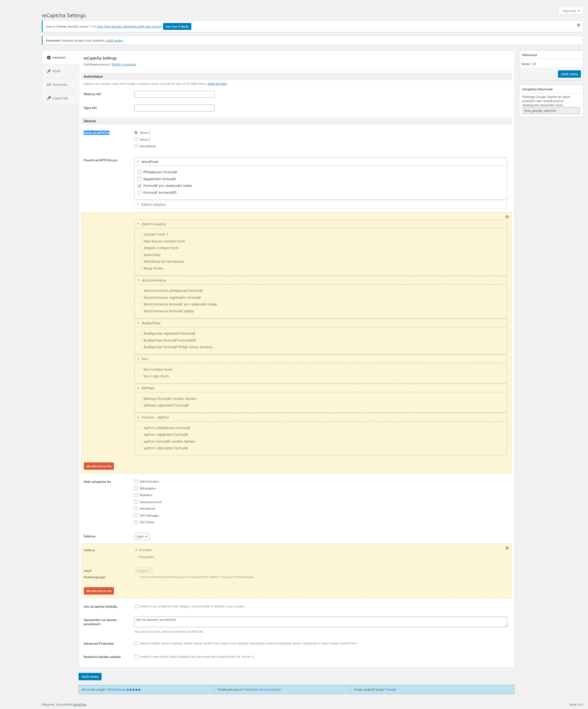588x709 pixels.
Task: Hide reCaptcha for Redaktor
Action: click(x=136, y=495)
